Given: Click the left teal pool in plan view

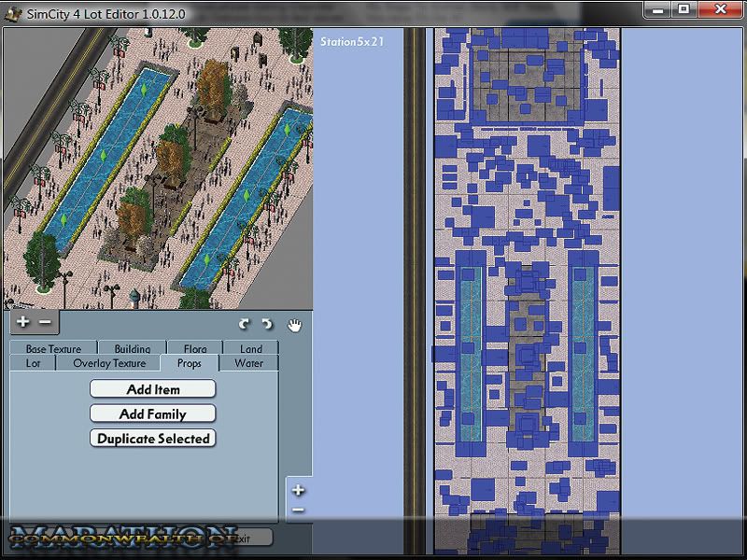Looking at the screenshot, I should point(471,355).
